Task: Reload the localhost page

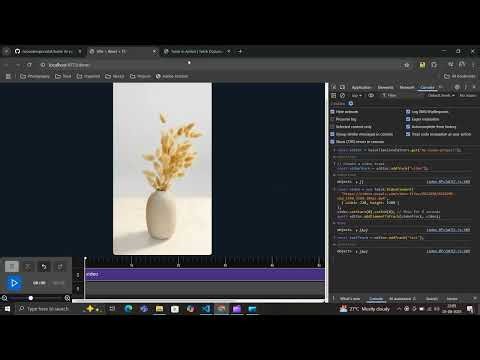Action: tap(29, 65)
